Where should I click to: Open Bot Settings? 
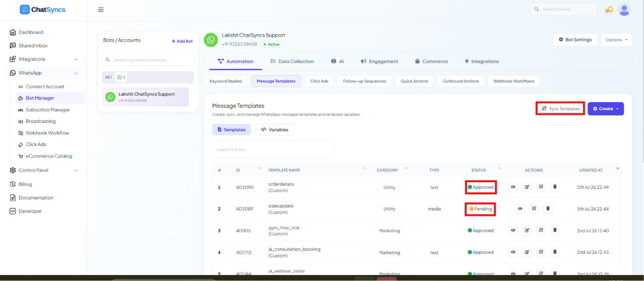pyautogui.click(x=575, y=40)
